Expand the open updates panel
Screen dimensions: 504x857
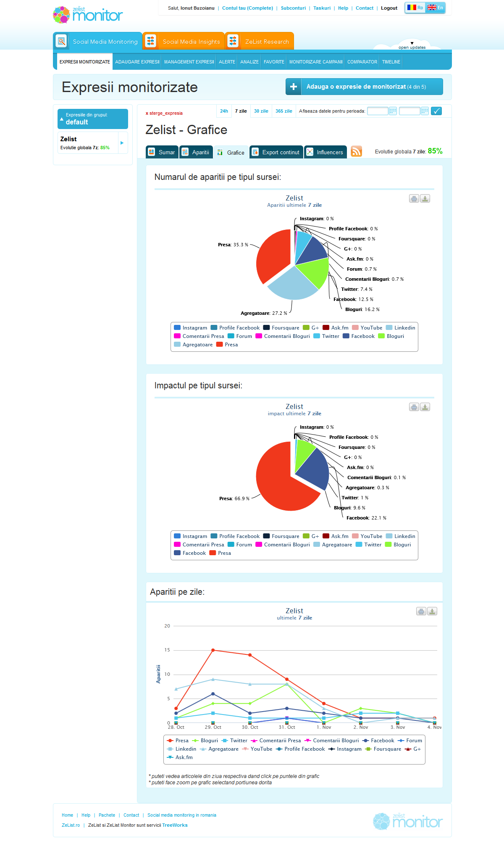pos(412,45)
